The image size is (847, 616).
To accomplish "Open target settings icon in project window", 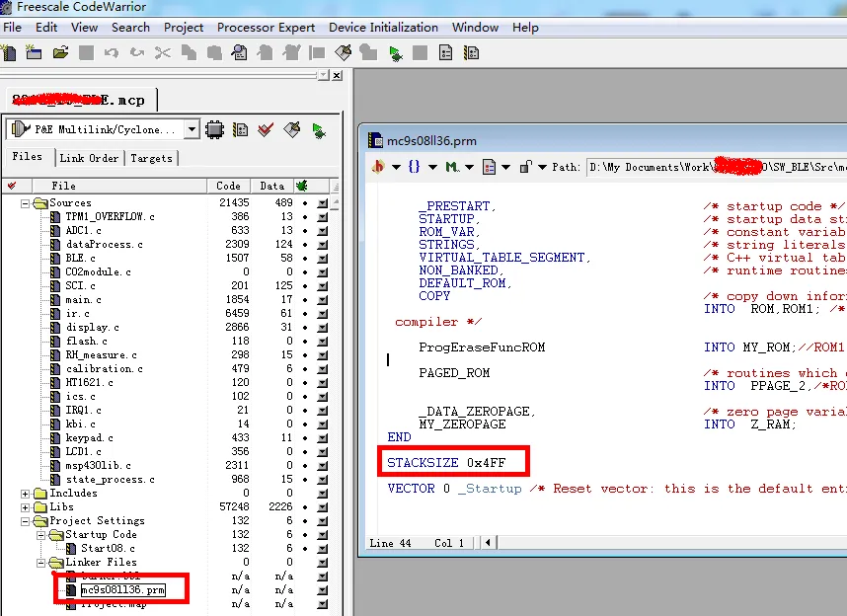I will (241, 129).
